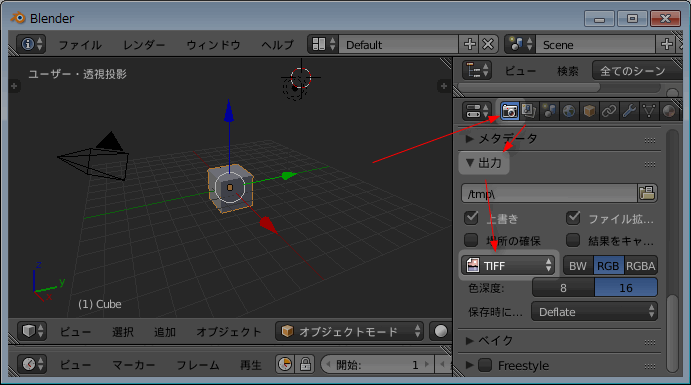
Task: Select the Render camera properties tab
Action: coord(509,111)
